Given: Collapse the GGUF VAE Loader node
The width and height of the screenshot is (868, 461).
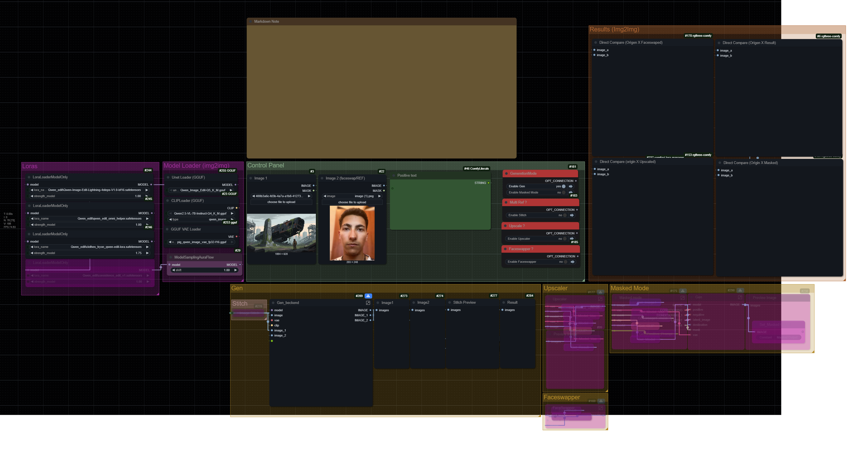Looking at the screenshot, I should click(x=167, y=229).
